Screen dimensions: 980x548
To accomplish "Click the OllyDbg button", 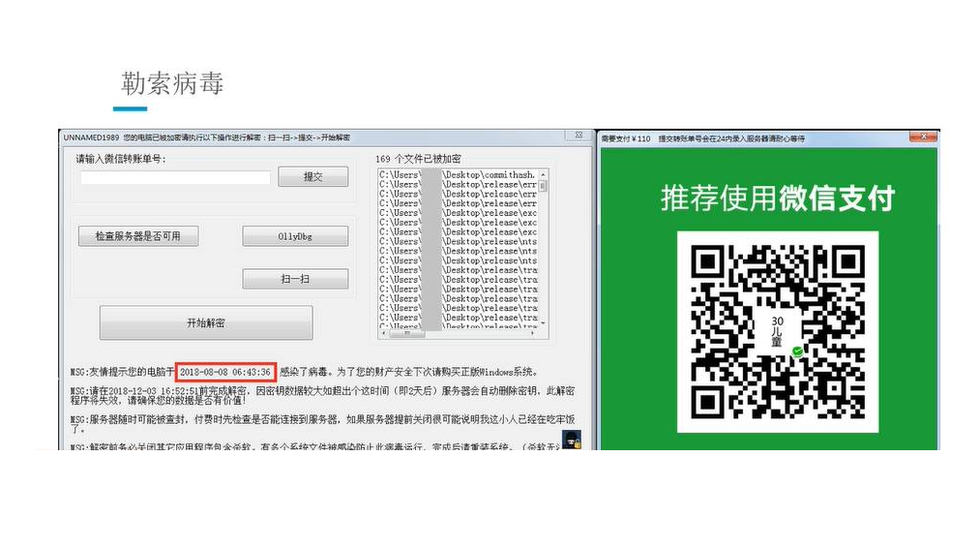I will [x=295, y=236].
